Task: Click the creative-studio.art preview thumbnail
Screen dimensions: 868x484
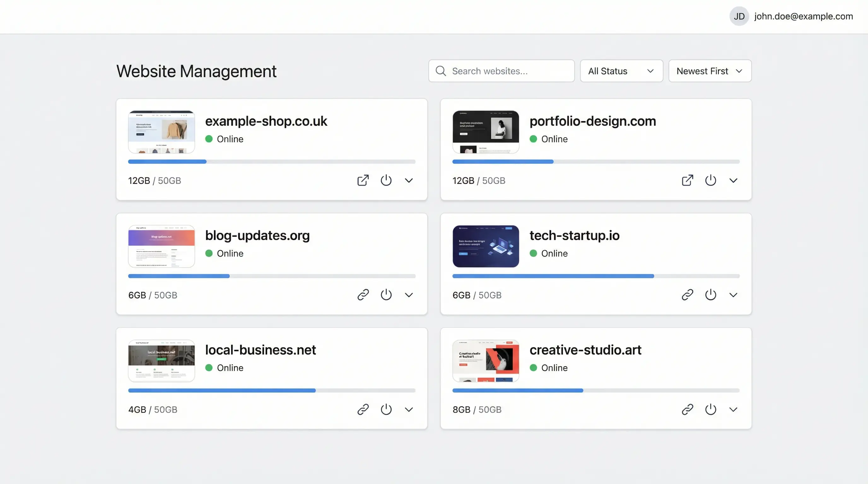Action: click(485, 361)
